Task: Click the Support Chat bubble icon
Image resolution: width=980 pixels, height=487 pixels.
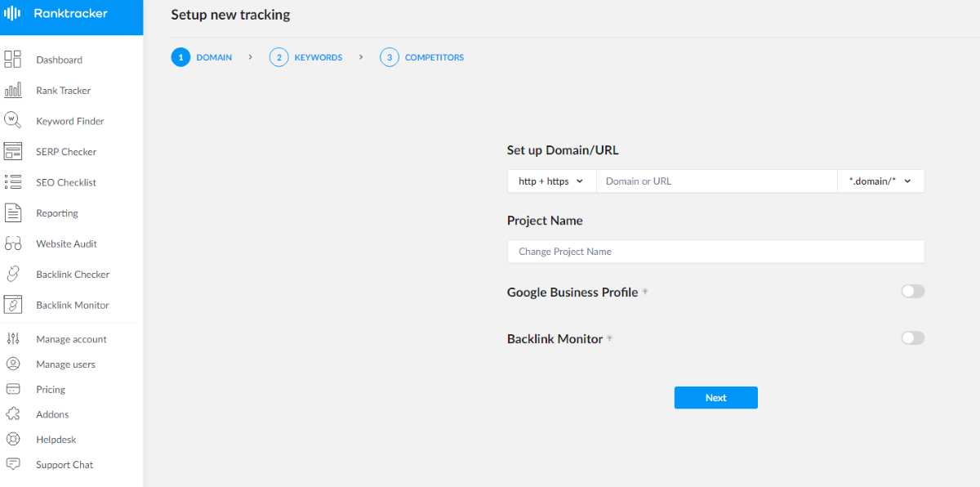Action: [13, 464]
